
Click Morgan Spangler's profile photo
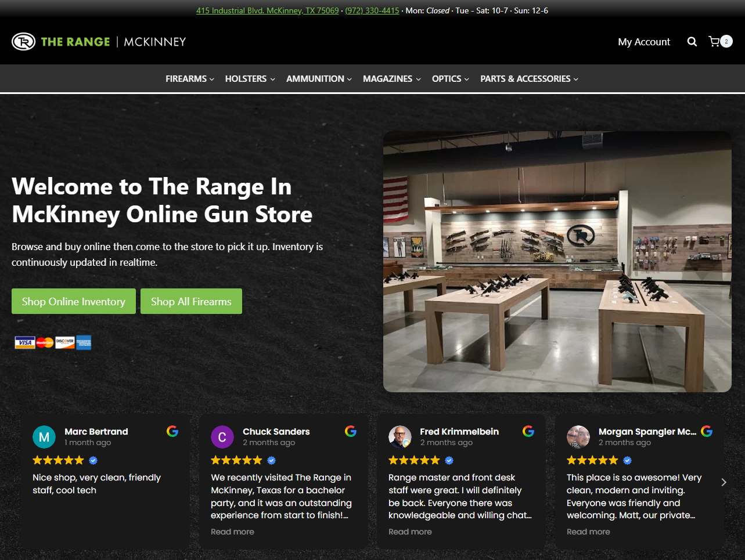(578, 437)
